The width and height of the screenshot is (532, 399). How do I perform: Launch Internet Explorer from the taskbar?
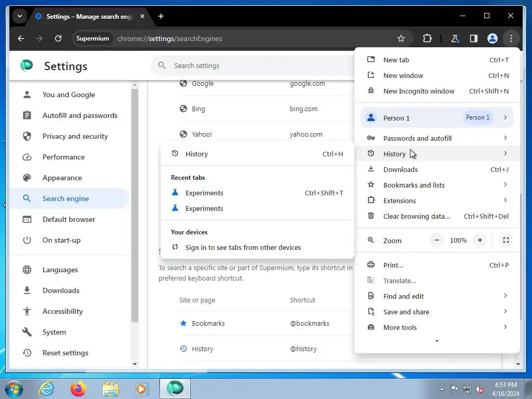click(46, 389)
